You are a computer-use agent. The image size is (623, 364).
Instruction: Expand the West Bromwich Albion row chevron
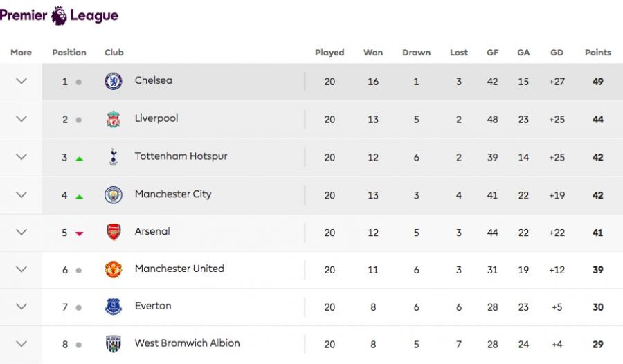pos(21,344)
